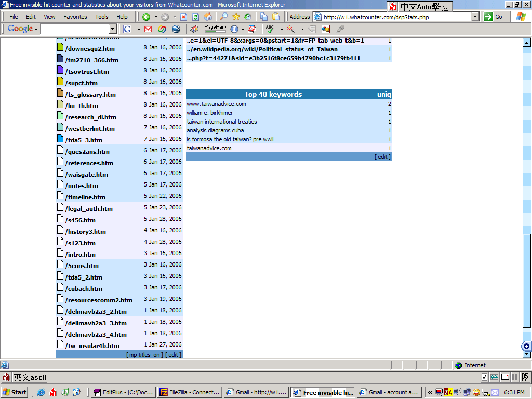Toggle the checkbox in the IME language bar
The width and height of the screenshot is (532, 399).
pos(484,377)
